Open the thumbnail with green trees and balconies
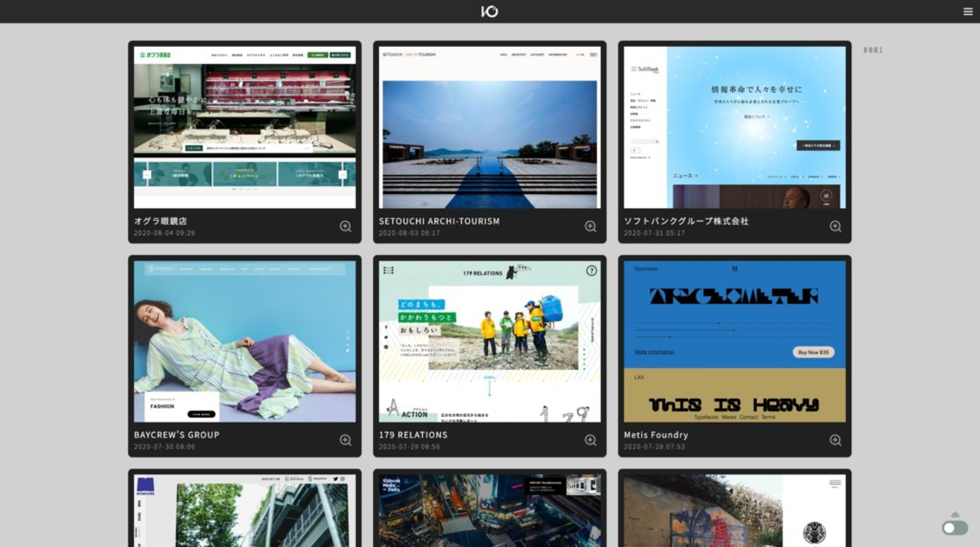This screenshot has height=547, width=980. [x=245, y=510]
